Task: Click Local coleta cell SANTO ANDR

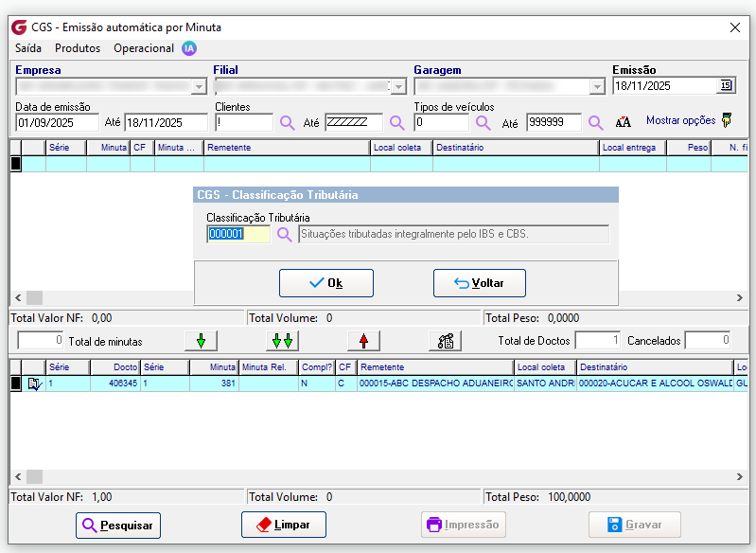Action: 545,384
